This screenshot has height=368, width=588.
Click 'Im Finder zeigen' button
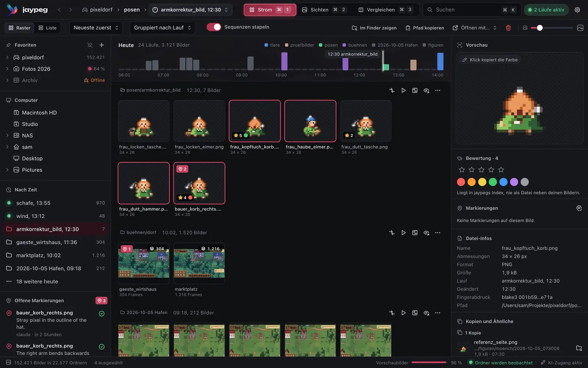(374, 28)
